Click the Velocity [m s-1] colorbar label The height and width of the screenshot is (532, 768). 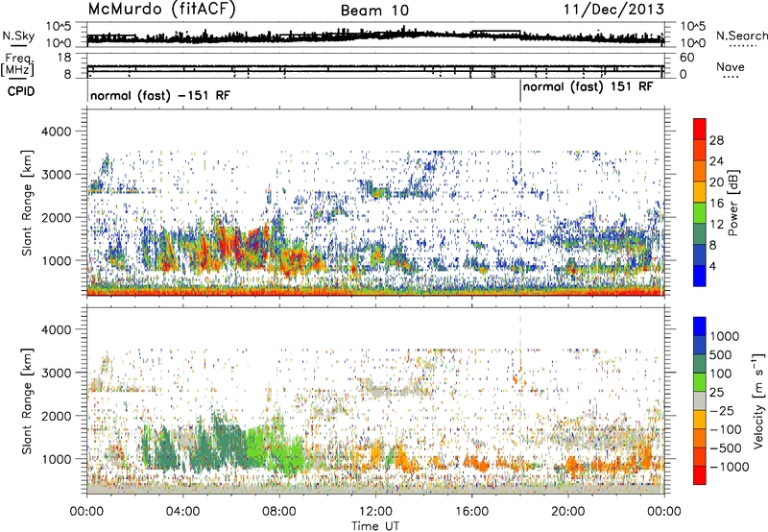pyautogui.click(x=758, y=400)
